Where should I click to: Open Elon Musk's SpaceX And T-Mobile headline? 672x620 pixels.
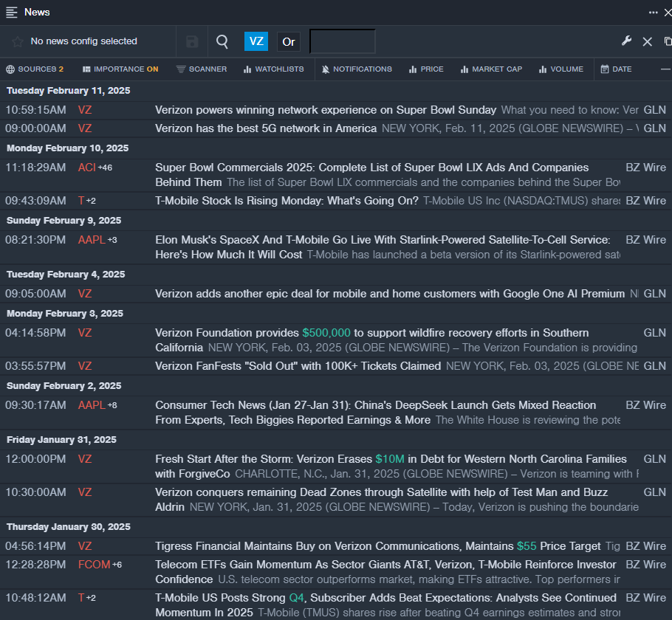383,247
